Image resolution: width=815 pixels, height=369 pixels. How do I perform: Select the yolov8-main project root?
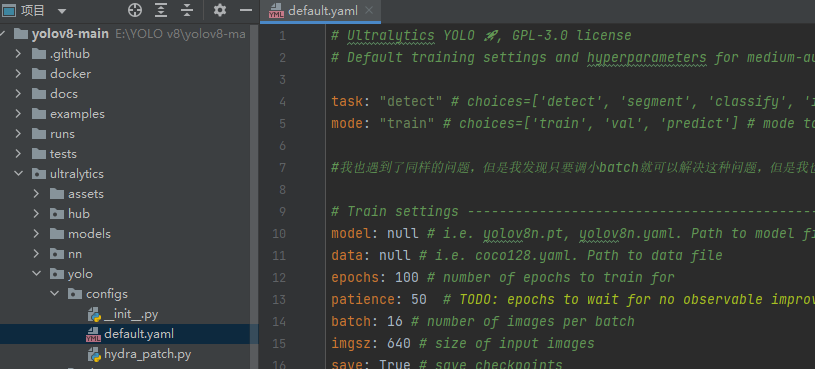click(x=70, y=34)
